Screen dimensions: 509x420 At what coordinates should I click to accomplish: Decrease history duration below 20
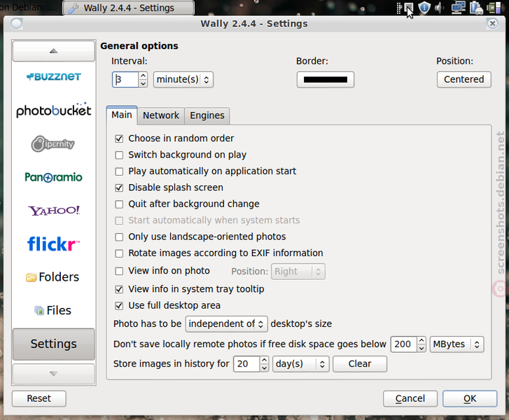(x=264, y=367)
